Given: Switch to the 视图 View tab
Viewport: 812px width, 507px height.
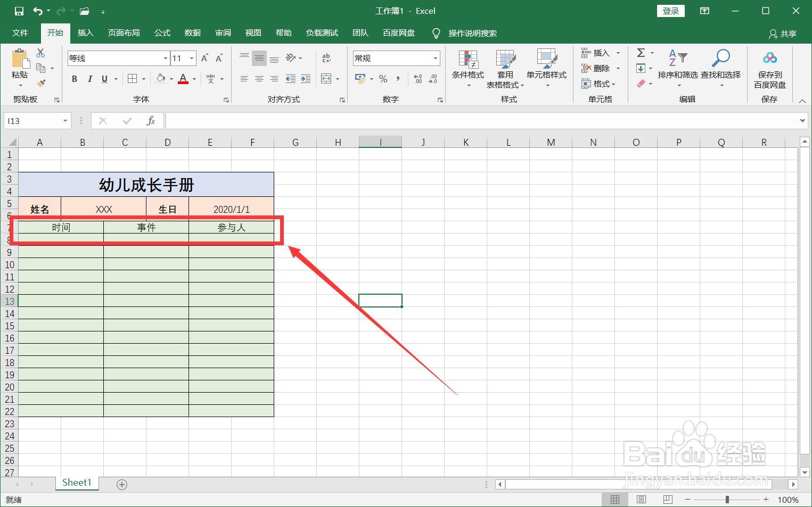Looking at the screenshot, I should pos(253,33).
